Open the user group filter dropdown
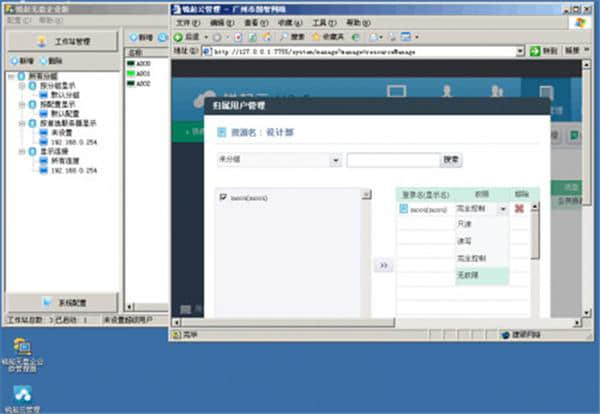The width and height of the screenshot is (600, 414). point(336,160)
